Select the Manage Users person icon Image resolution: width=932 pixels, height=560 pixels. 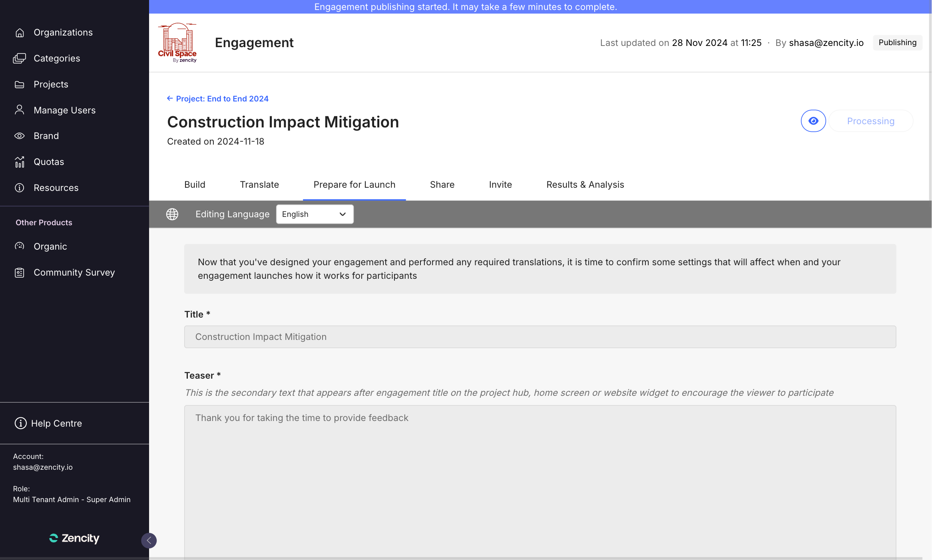click(x=20, y=110)
